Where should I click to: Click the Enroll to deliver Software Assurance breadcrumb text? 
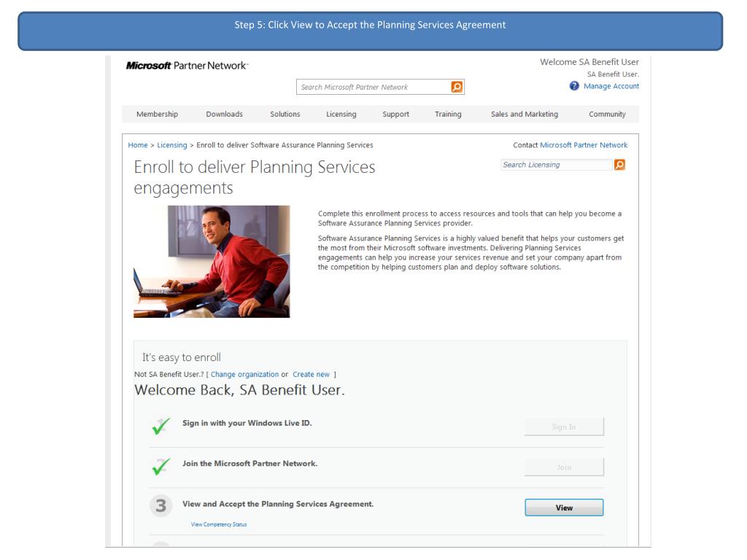(x=285, y=145)
